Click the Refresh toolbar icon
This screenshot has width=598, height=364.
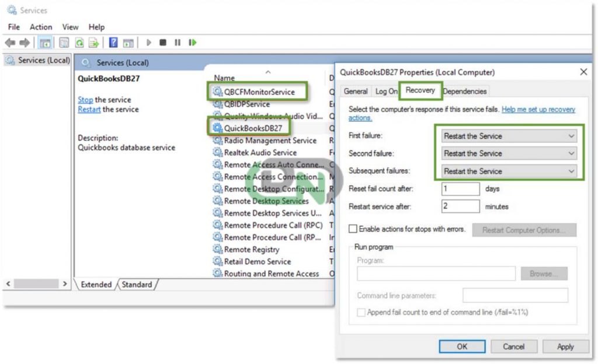[79, 43]
